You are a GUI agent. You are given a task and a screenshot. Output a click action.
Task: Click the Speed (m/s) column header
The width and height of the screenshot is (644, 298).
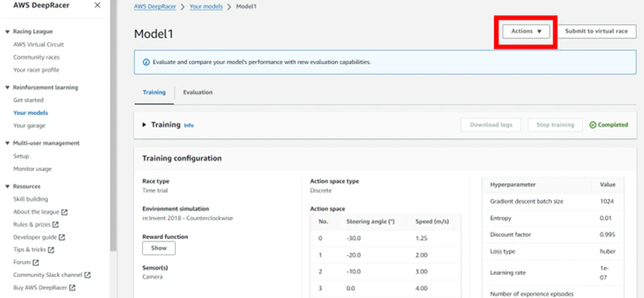tap(432, 221)
